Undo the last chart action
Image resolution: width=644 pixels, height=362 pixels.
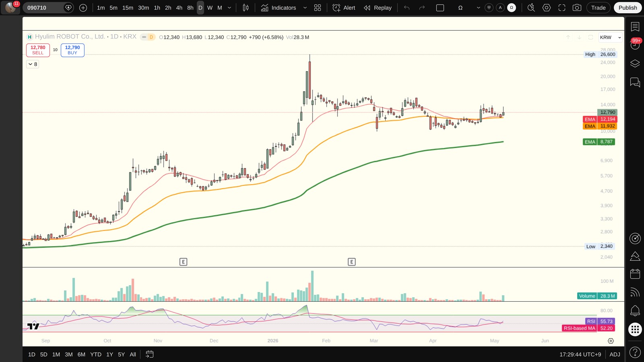tap(407, 8)
